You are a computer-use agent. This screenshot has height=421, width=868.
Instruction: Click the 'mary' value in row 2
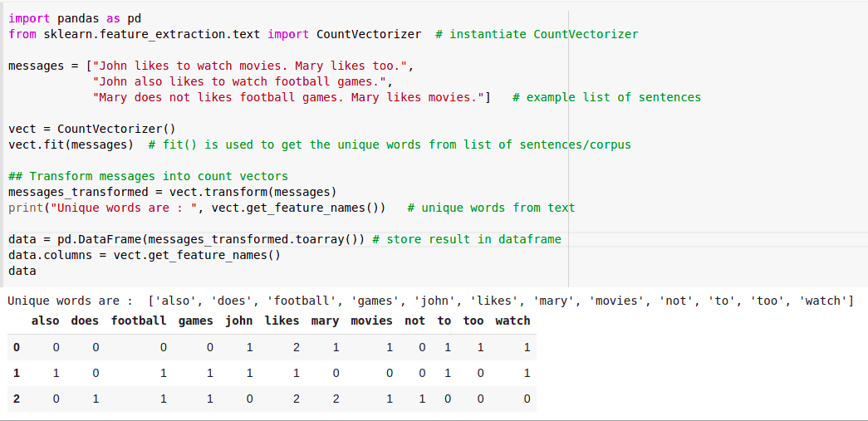tap(336, 399)
